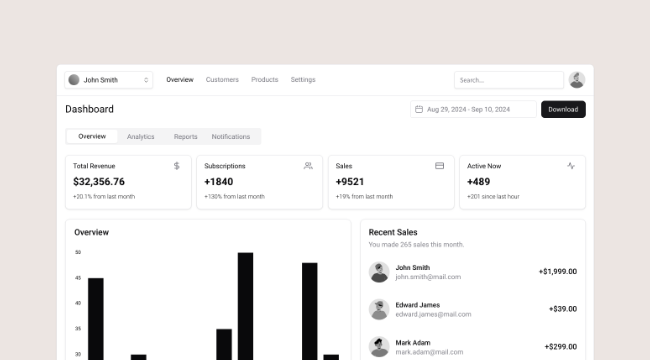
Task: Focus the Search input field
Action: point(509,80)
